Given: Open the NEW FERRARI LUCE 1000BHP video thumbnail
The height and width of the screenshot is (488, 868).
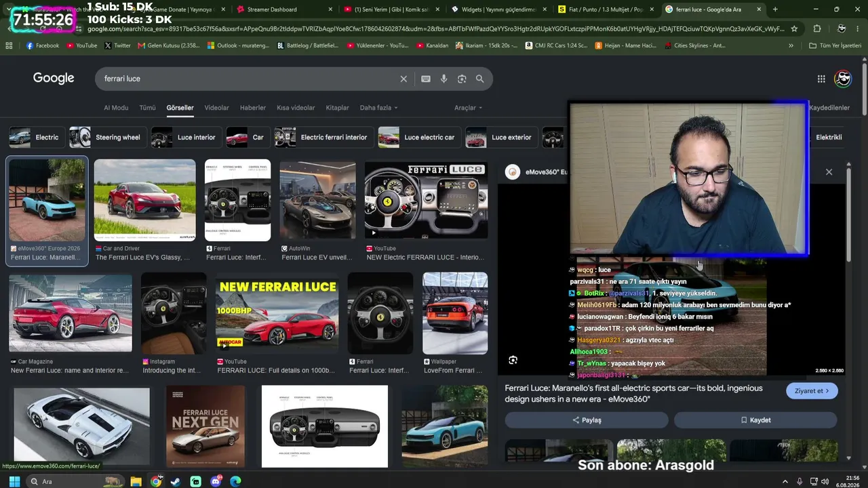Looking at the screenshot, I should click(277, 313).
